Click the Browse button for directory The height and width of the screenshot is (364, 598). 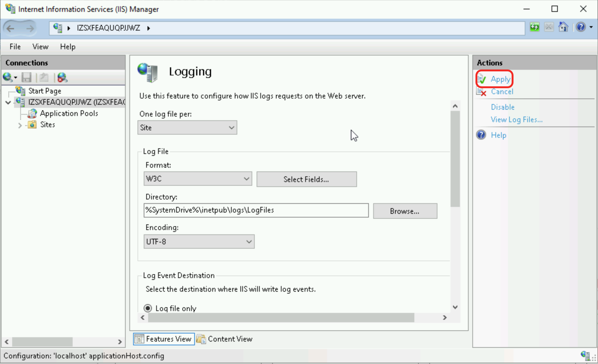(405, 211)
